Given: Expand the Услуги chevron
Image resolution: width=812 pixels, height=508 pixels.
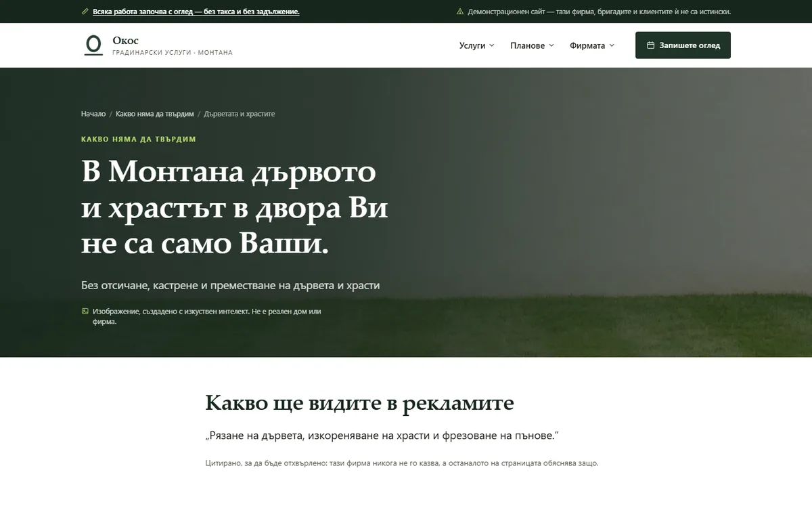Looking at the screenshot, I should tap(492, 45).
